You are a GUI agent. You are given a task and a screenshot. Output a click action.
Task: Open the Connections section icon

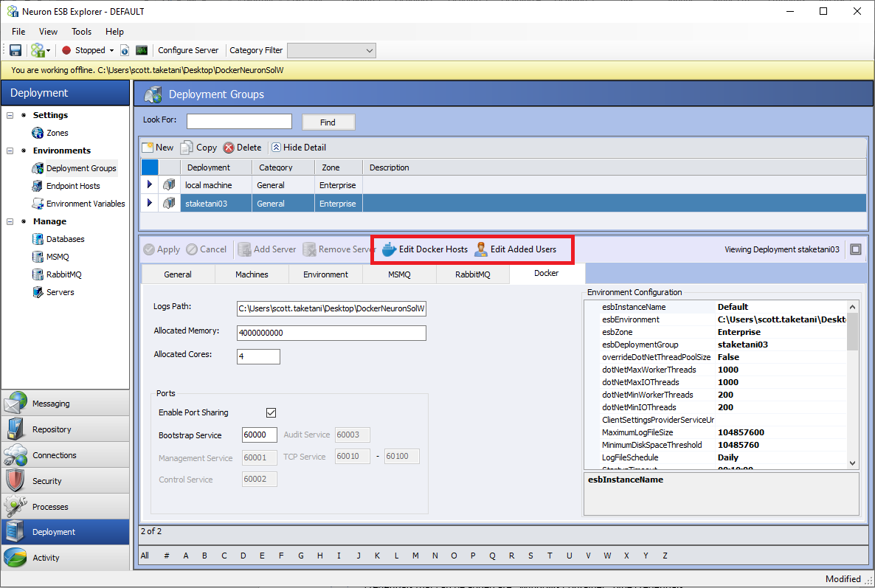pos(15,454)
